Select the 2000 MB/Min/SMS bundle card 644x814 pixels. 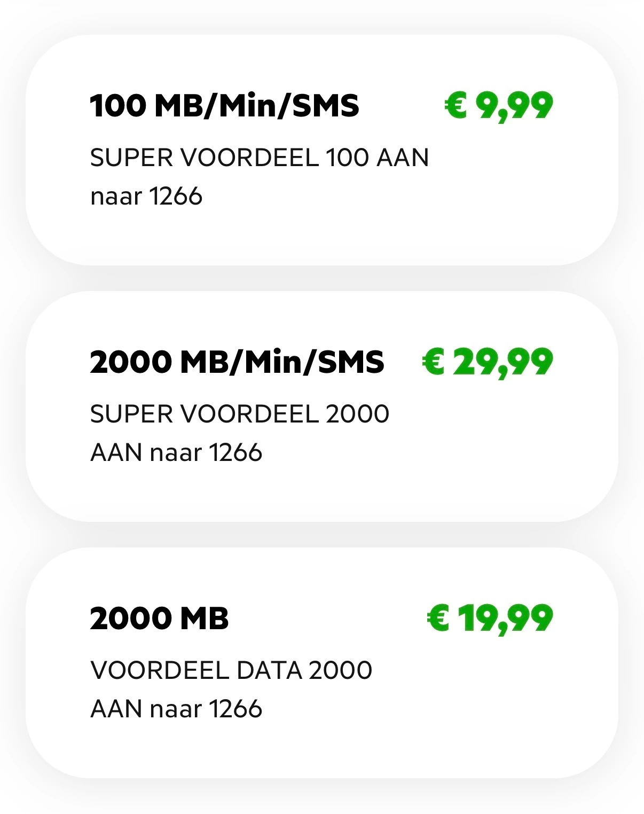(x=322, y=406)
